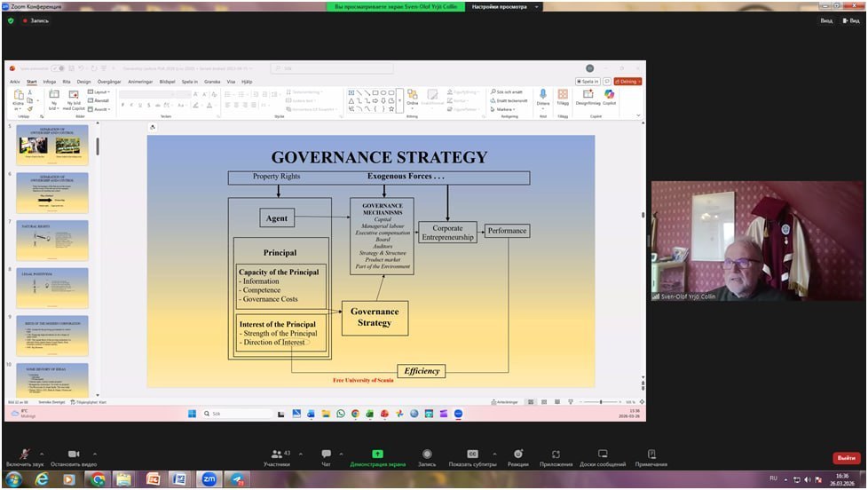Expand audio options arrow beside microphone
Image resolution: width=868 pixels, height=490 pixels.
46,453
